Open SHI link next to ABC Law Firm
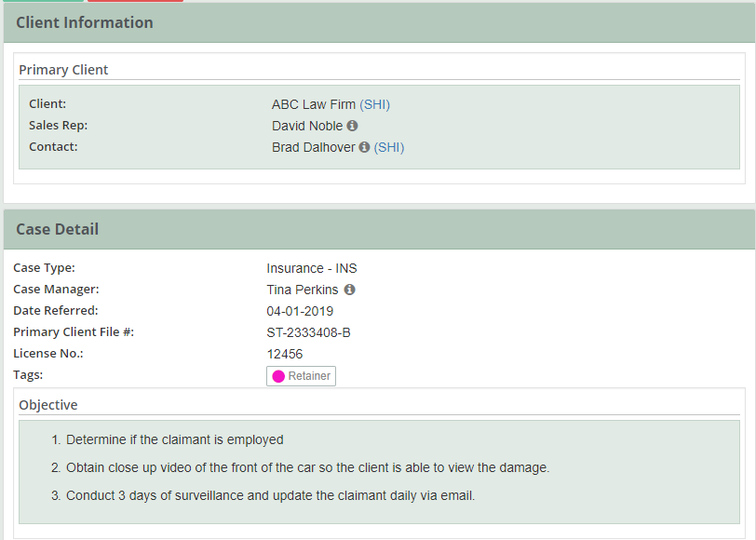Viewport: 756px width, 540px height. pos(374,104)
